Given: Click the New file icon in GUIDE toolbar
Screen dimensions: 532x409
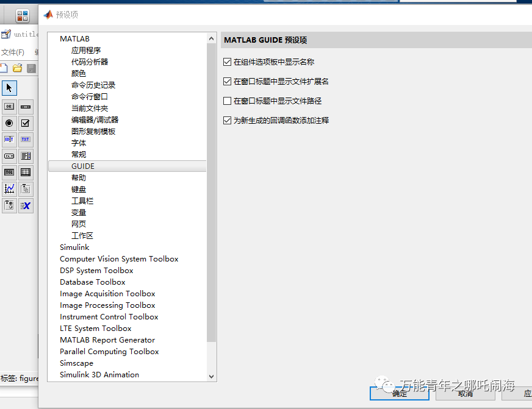Looking at the screenshot, I should pos(4,68).
